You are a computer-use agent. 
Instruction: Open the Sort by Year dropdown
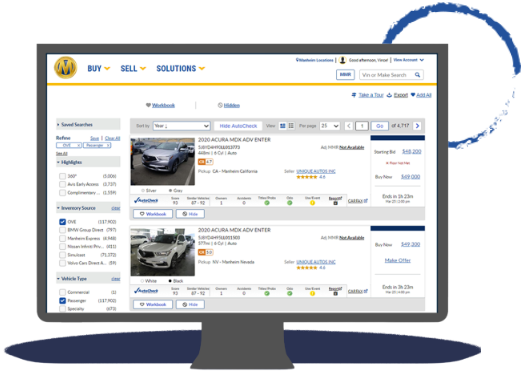tap(181, 126)
